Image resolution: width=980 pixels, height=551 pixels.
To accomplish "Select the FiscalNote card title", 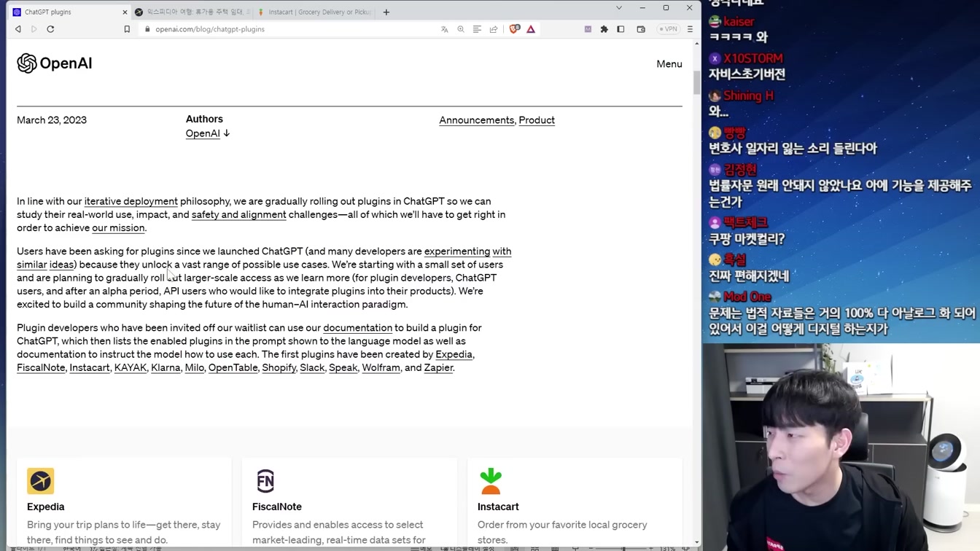I will pyautogui.click(x=277, y=507).
